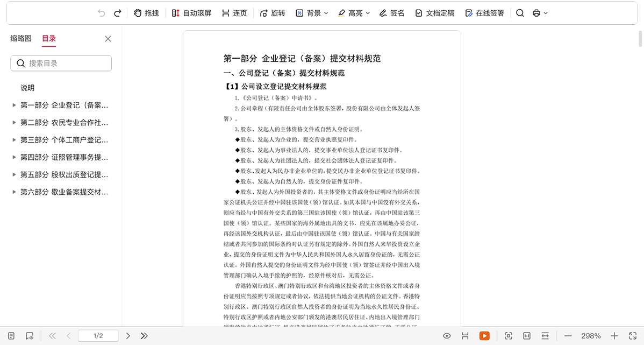This screenshot has width=644, height=345.
Task: Jump to the last page
Action: tap(144, 336)
